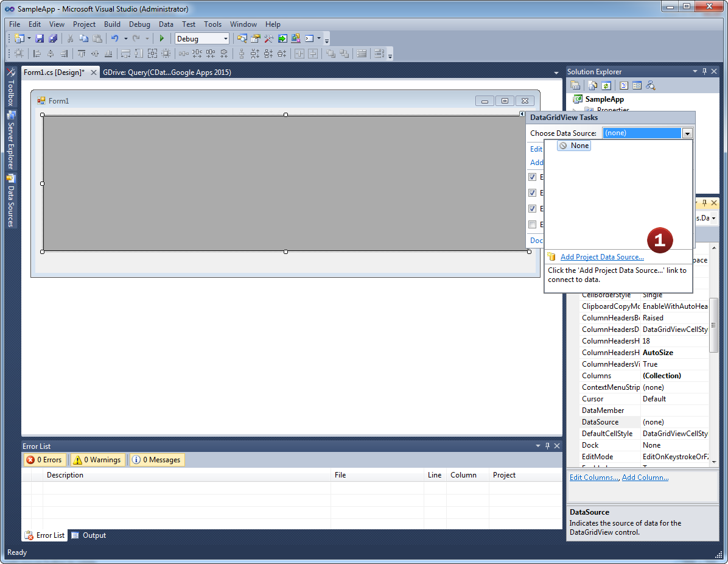Click the Save All toolbar icon
728x564 pixels.
pos(52,38)
